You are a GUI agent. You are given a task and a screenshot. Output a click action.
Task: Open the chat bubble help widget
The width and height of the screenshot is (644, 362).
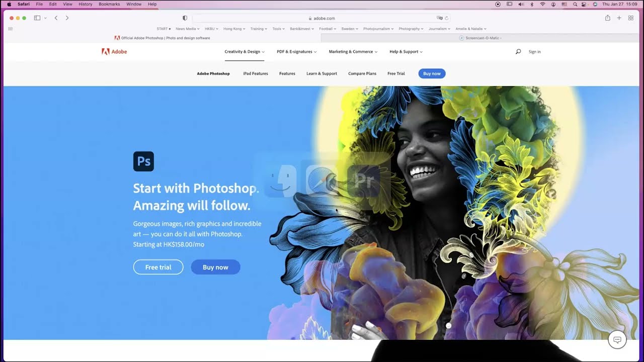click(x=617, y=339)
